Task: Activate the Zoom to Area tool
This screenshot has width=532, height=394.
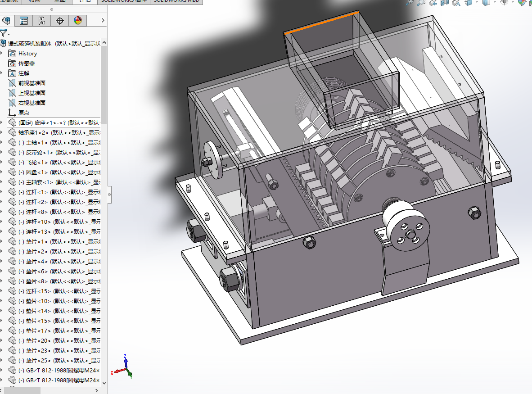Action: point(421,2)
